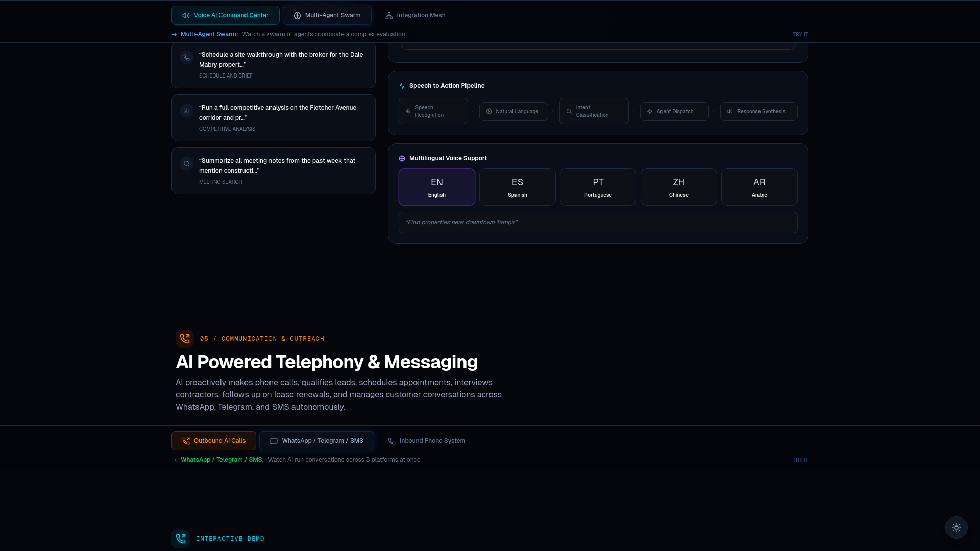The width and height of the screenshot is (980, 551).
Task: Click TRY IT next to Multi-Agent Swarm hint
Action: (x=800, y=35)
